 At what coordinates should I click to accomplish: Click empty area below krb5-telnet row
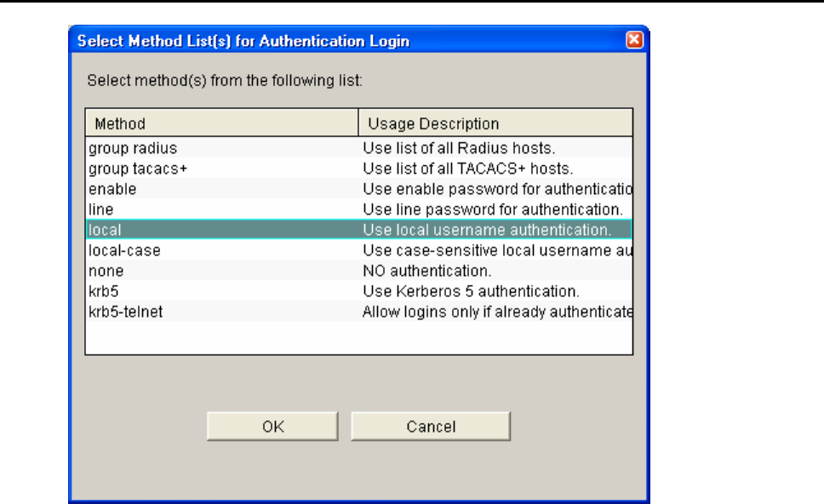pyautogui.click(x=359, y=337)
